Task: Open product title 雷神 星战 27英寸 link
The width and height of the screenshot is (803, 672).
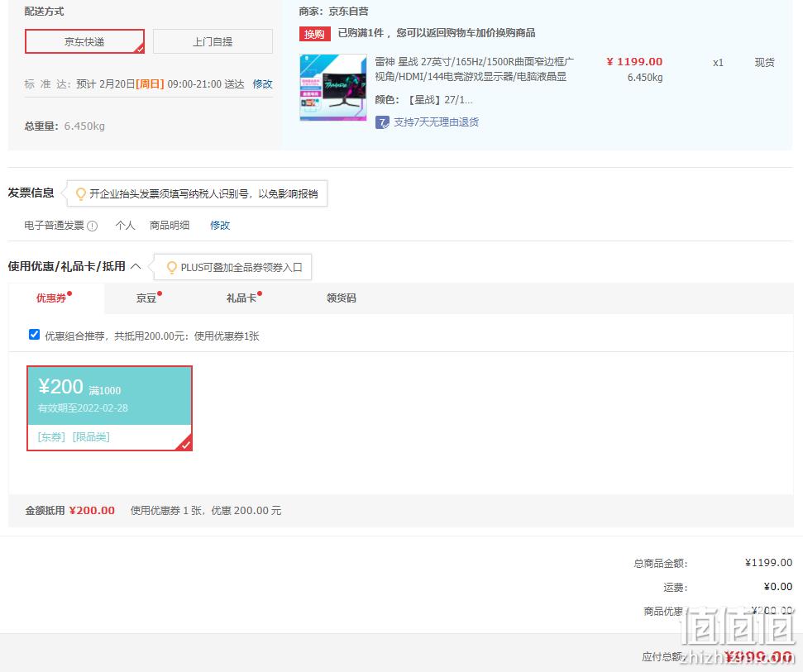Action: pos(474,69)
